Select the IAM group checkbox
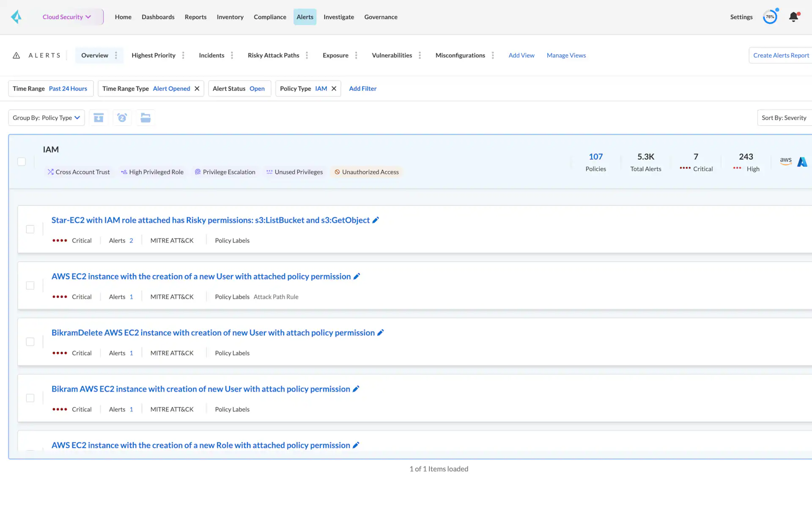Image resolution: width=812 pixels, height=508 pixels. pos(22,162)
